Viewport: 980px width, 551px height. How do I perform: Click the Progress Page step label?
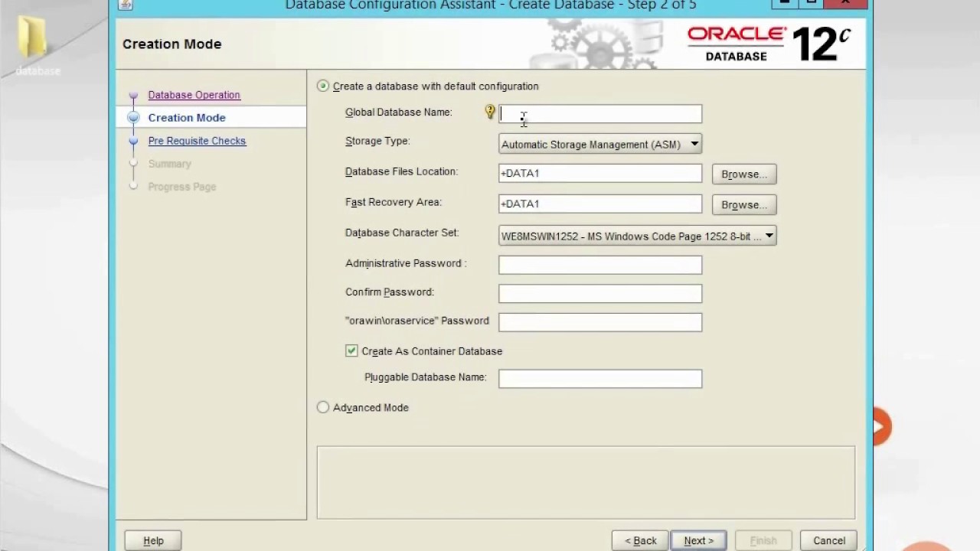coord(182,187)
